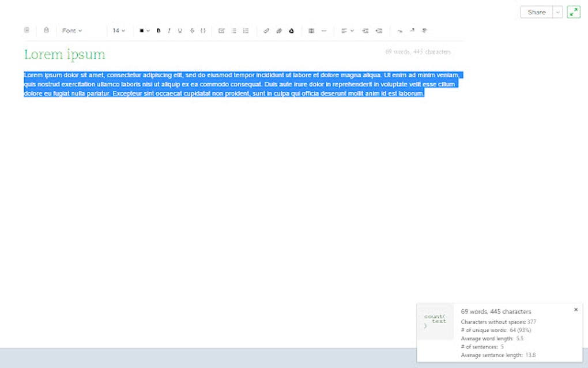The image size is (588, 368).
Task: Open the Font dropdown
Action: (x=70, y=31)
